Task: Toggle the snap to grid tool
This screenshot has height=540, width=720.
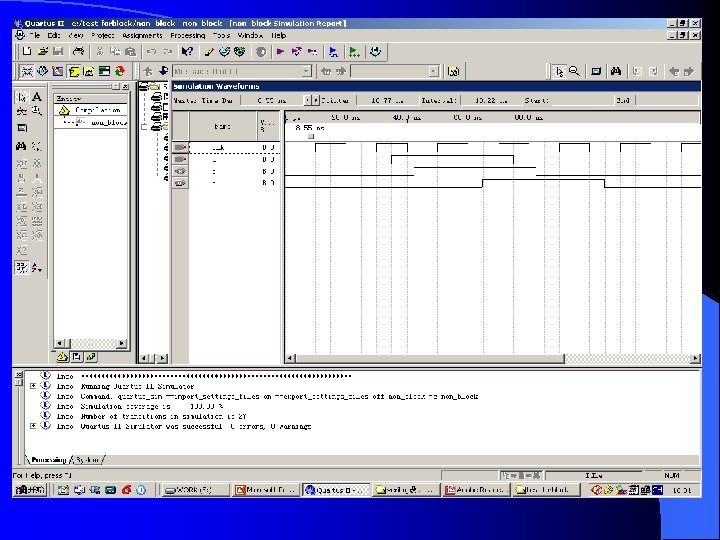Action: pyautogui.click(x=22, y=268)
